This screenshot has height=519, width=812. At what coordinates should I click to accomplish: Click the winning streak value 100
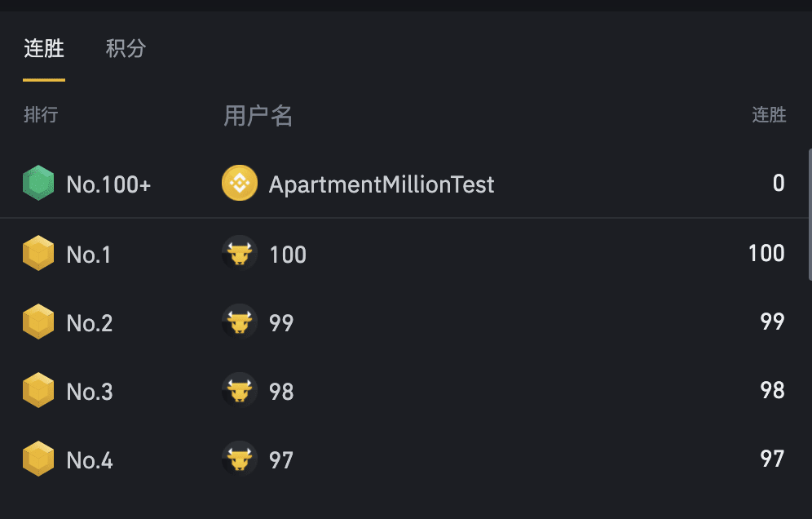[x=766, y=253]
